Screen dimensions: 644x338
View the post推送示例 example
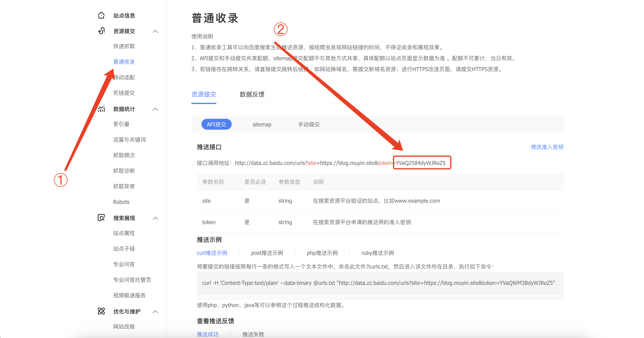click(x=267, y=253)
